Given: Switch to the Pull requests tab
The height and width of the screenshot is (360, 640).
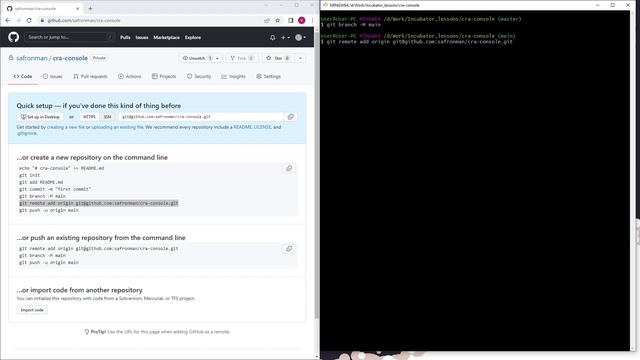Looking at the screenshot, I should point(90,76).
